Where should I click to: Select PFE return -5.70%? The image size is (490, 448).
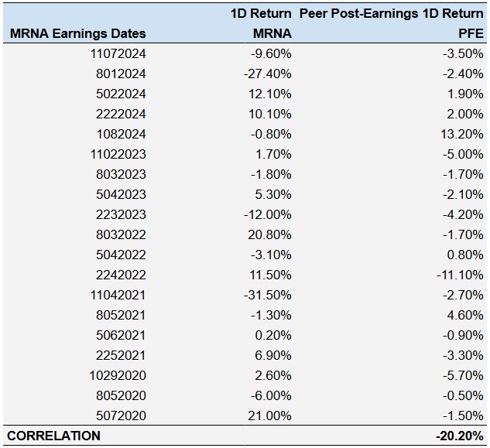[463, 375]
